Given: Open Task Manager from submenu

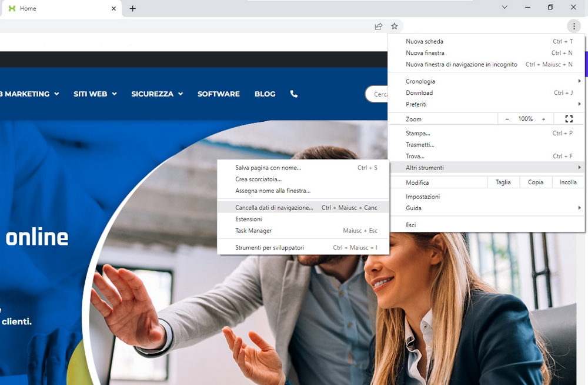Looking at the screenshot, I should click(x=303, y=231).
